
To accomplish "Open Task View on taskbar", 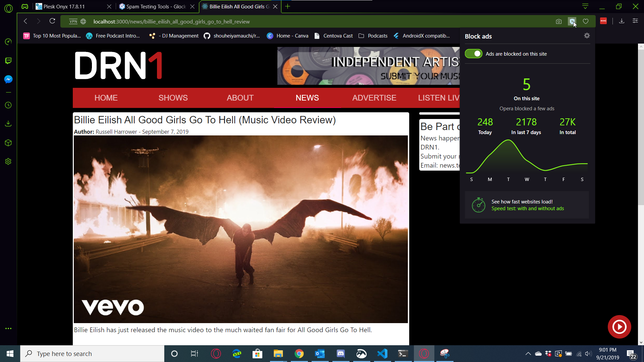I will (x=195, y=354).
